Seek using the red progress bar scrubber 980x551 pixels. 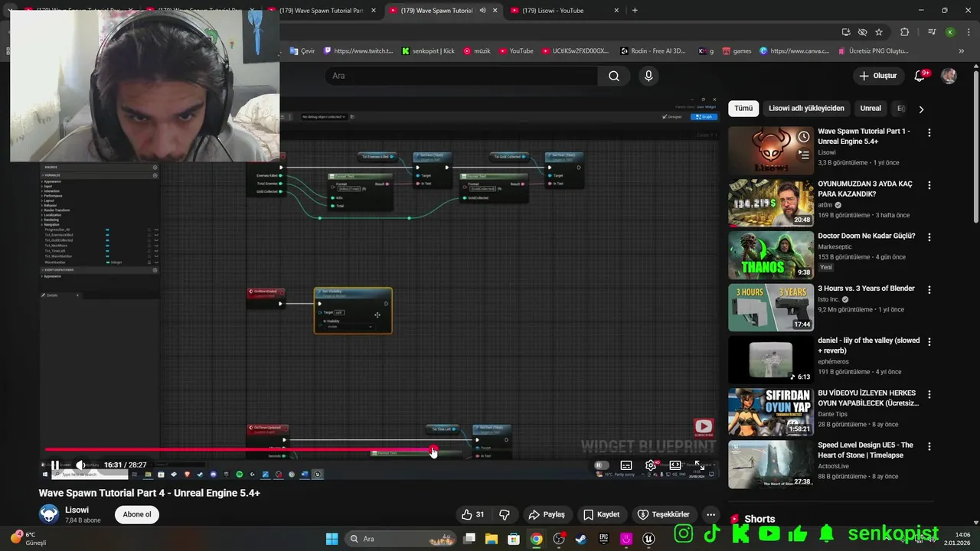click(x=433, y=450)
